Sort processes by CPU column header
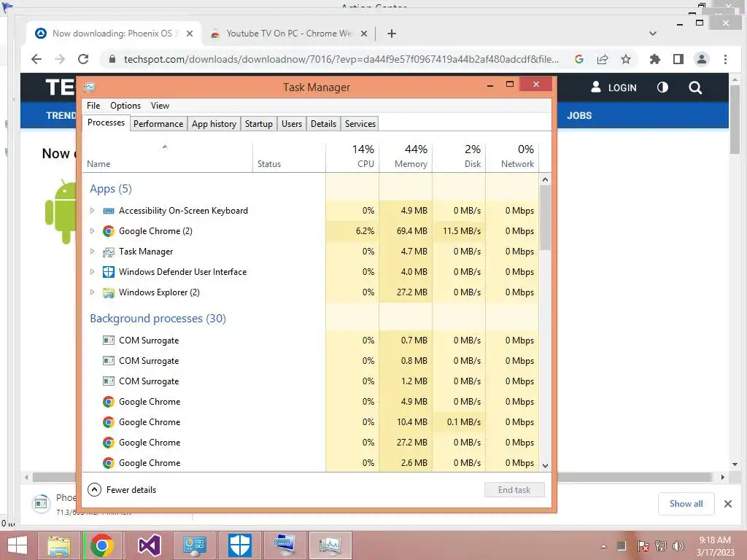The width and height of the screenshot is (747, 560). (x=352, y=156)
